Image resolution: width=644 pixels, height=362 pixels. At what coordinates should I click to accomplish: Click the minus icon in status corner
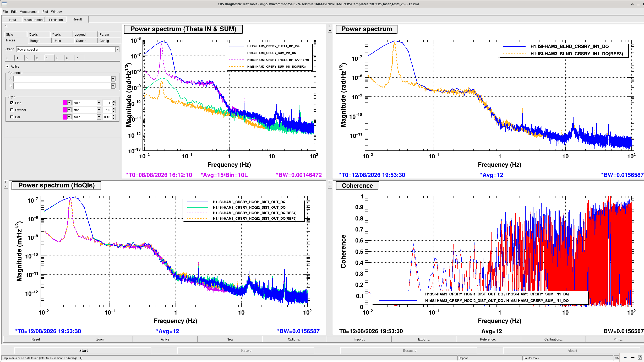click(x=625, y=358)
